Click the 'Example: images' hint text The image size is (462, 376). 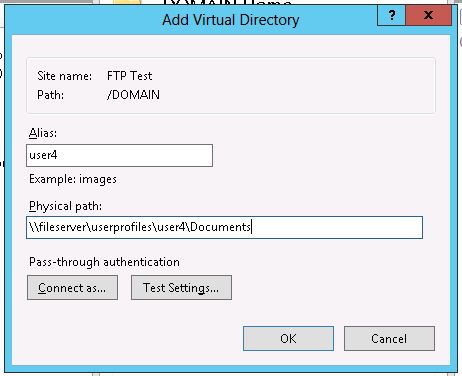(73, 179)
